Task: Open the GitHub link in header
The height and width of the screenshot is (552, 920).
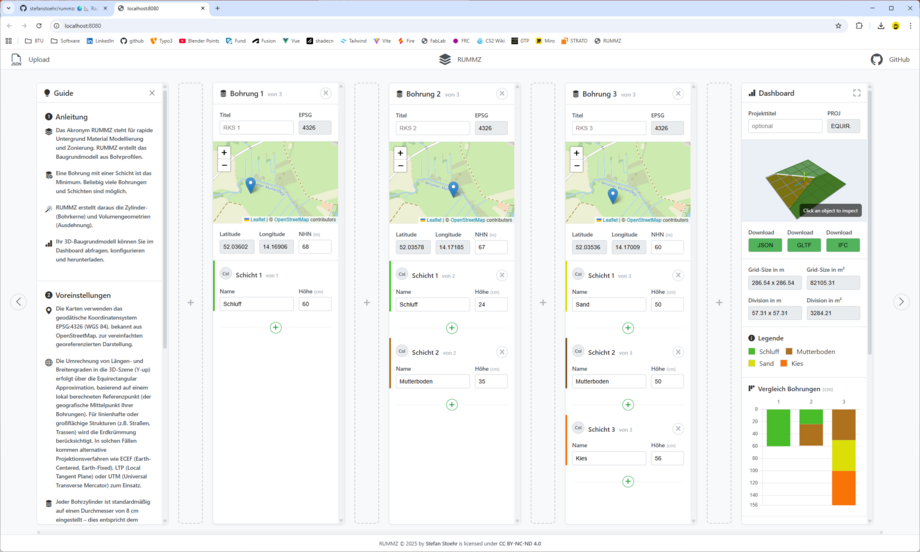Action: pyautogui.click(x=877, y=59)
